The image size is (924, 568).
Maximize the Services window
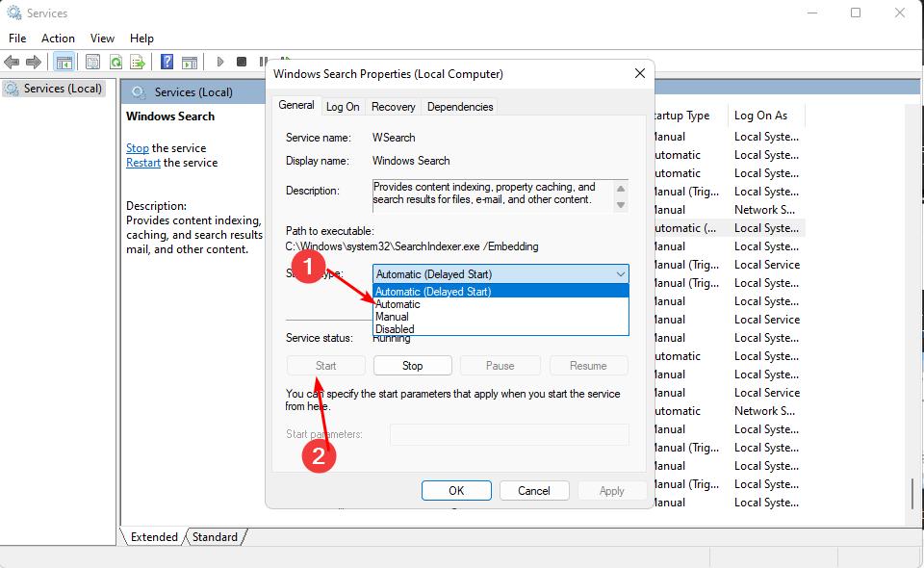tap(856, 13)
